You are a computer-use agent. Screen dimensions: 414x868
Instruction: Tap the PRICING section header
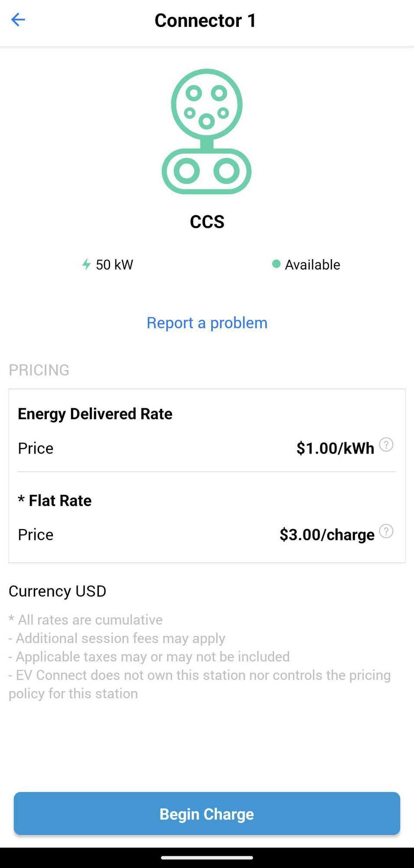[x=39, y=370]
